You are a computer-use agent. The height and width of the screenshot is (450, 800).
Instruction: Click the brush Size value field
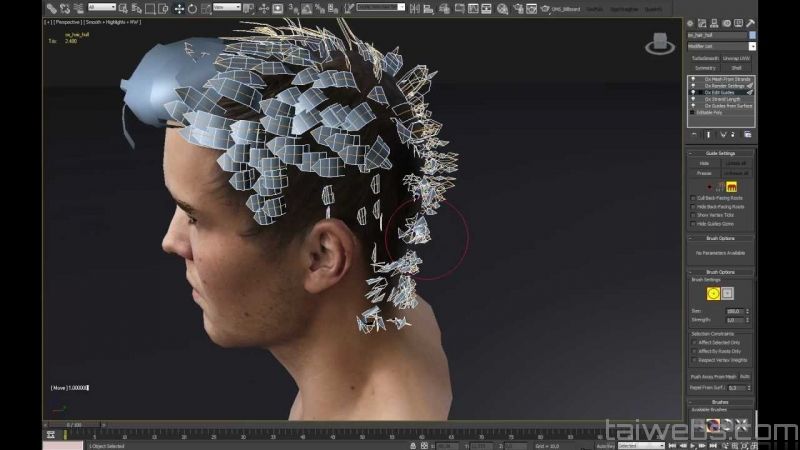coord(732,311)
